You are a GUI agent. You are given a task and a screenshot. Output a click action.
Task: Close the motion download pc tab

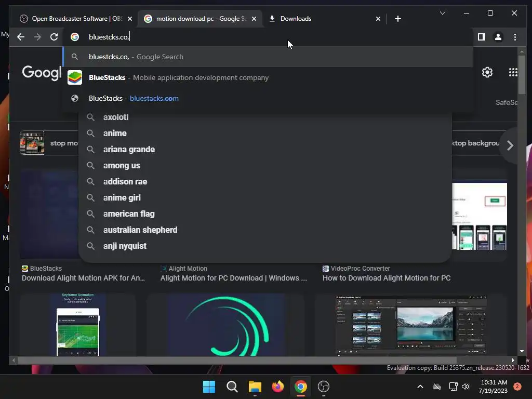(x=254, y=19)
